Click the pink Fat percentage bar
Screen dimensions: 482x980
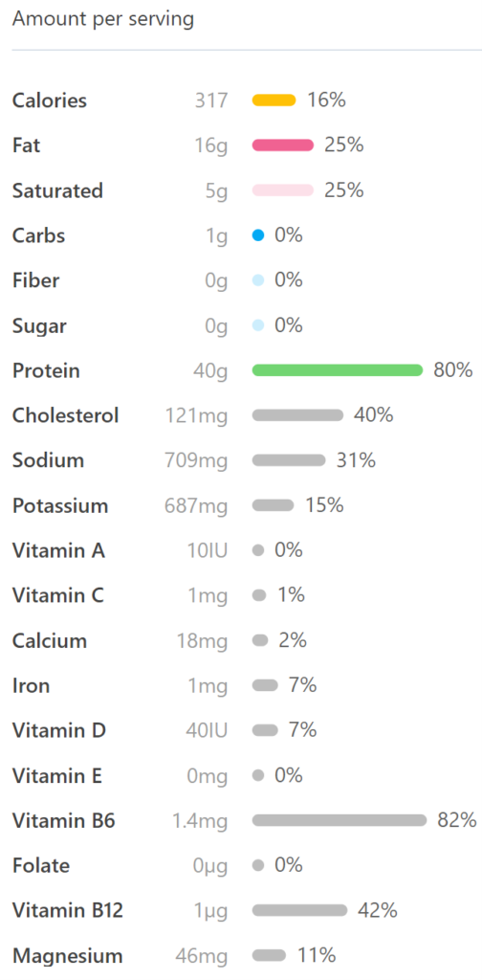[x=282, y=145]
